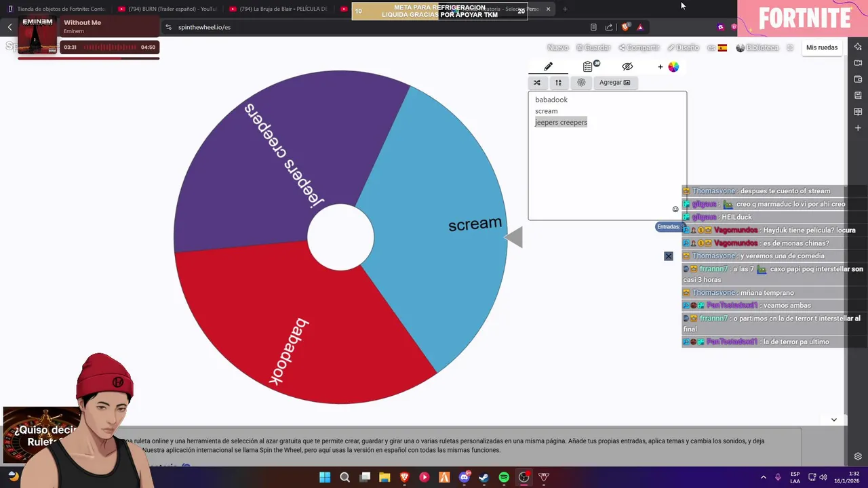Close the panel with the X button
868x488 pixels.
669,256
